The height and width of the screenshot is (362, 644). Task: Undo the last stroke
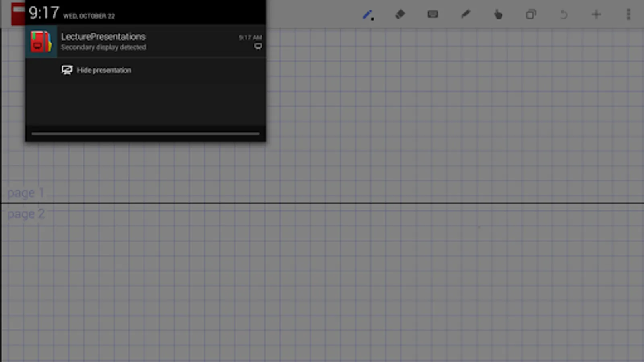[563, 14]
